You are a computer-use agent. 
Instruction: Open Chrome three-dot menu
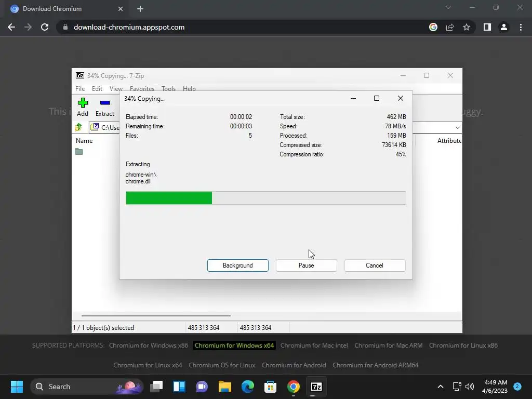point(521,27)
